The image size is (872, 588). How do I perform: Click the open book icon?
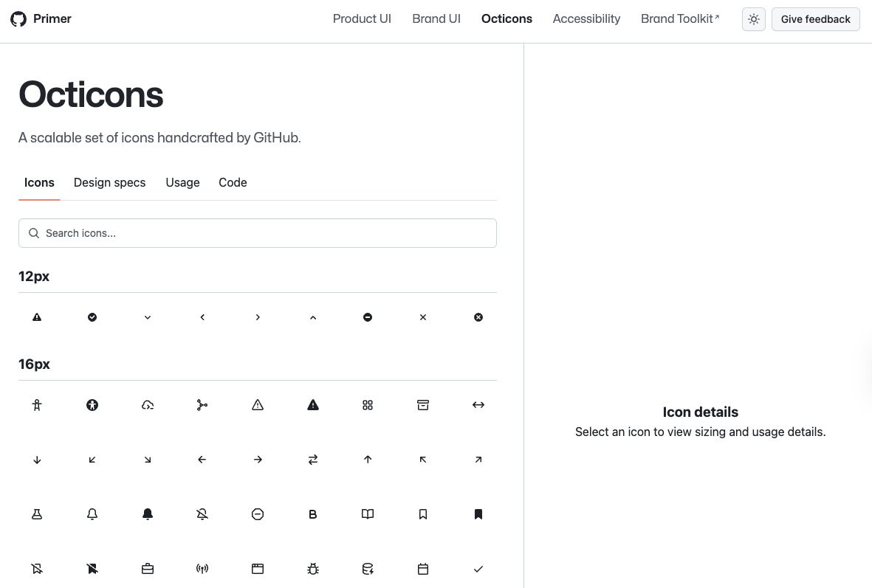(368, 514)
